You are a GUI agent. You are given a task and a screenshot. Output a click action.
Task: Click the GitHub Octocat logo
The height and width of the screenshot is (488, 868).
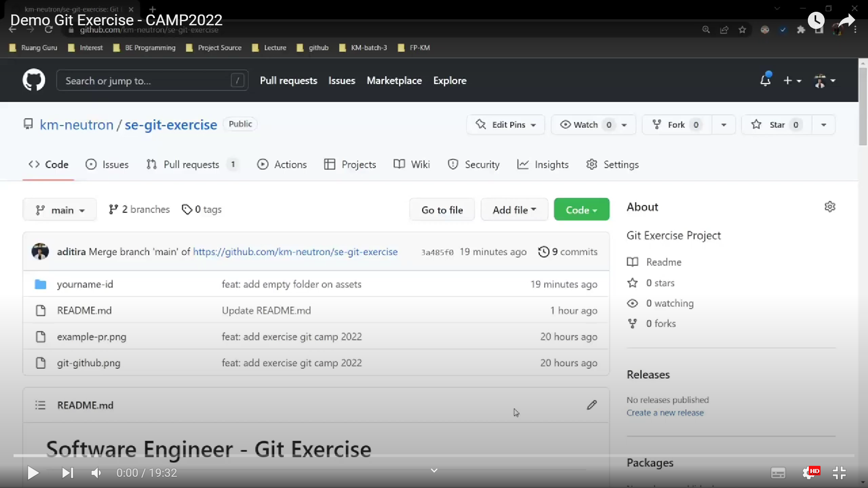34,80
